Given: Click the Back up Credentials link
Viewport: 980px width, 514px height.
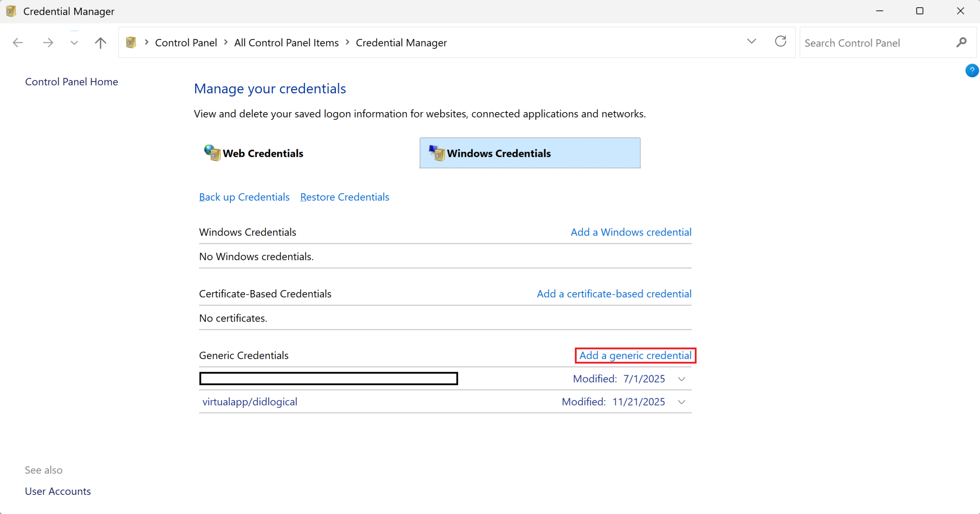Looking at the screenshot, I should tap(244, 197).
